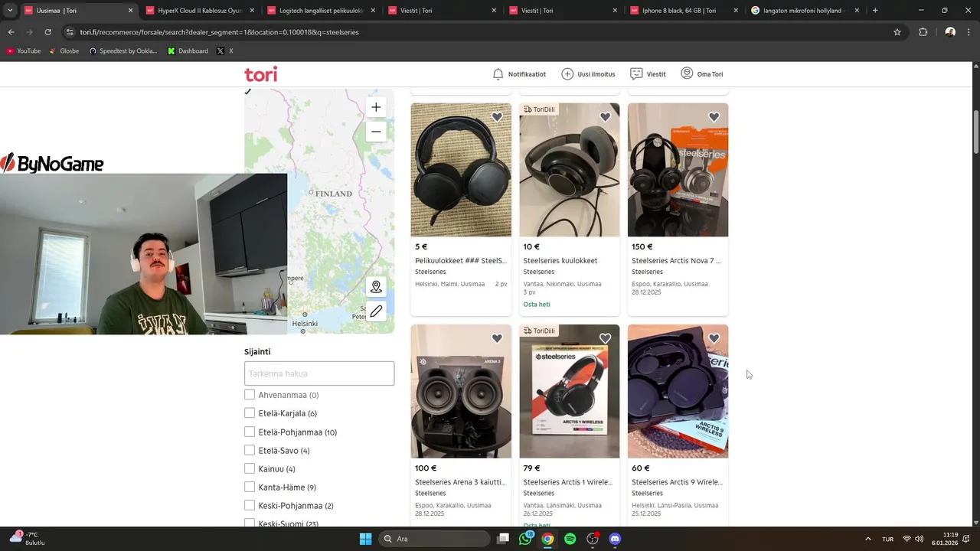
Task: Open the Speedtest by Ookla bookmark
Action: tap(122, 51)
